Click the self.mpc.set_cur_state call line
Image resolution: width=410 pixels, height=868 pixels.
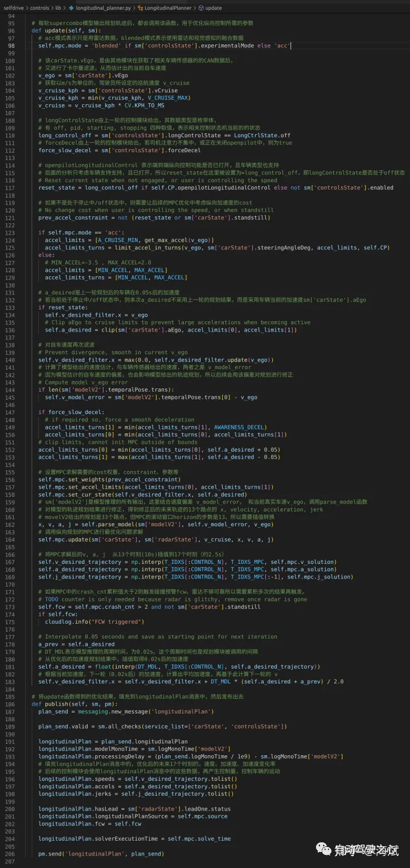pos(142,494)
